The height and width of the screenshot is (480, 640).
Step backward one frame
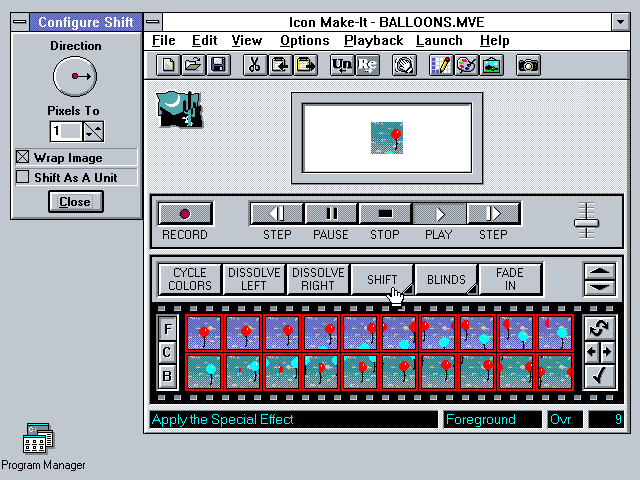[x=277, y=213]
